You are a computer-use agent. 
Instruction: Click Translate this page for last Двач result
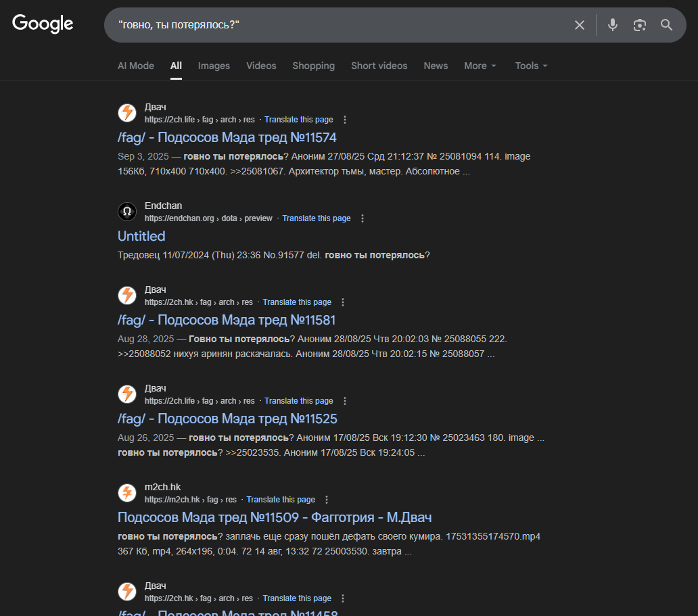(x=297, y=598)
